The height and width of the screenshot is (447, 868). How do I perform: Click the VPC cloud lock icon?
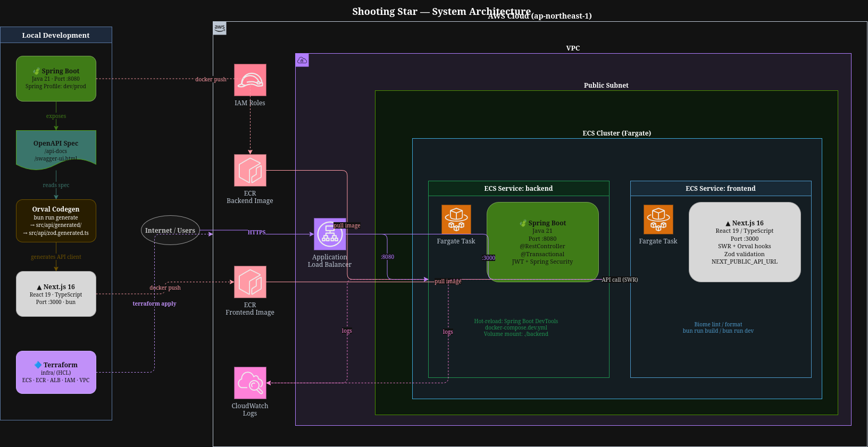302,60
